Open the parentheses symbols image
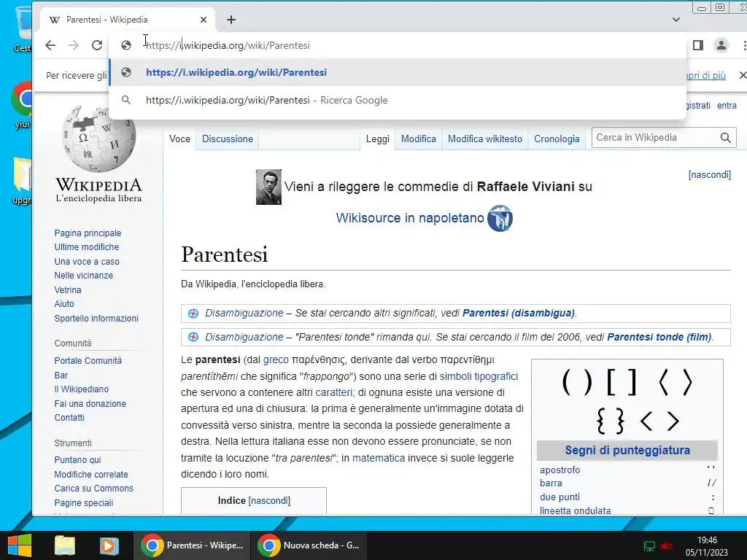The image size is (747, 560). pyautogui.click(x=627, y=401)
